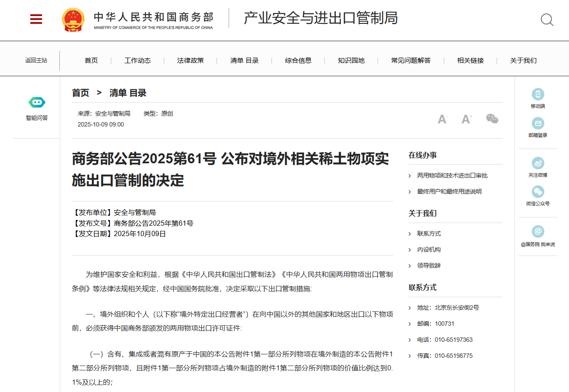Open the 微信公众号 icon
The height and width of the screenshot is (392, 569).
[538, 192]
